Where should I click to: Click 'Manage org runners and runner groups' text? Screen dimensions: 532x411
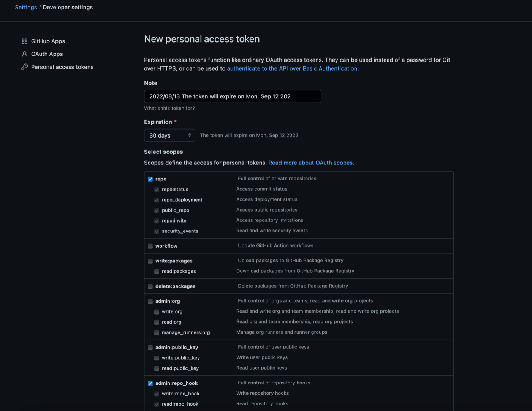pyautogui.click(x=282, y=332)
